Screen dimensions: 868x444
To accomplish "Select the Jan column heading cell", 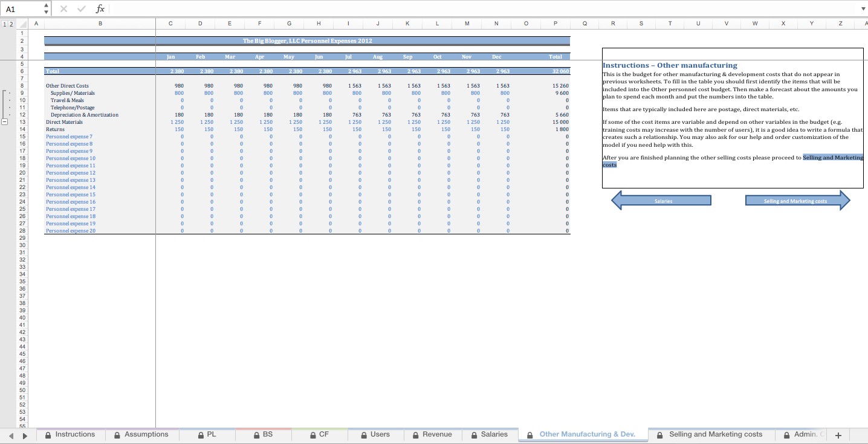I will 171,57.
